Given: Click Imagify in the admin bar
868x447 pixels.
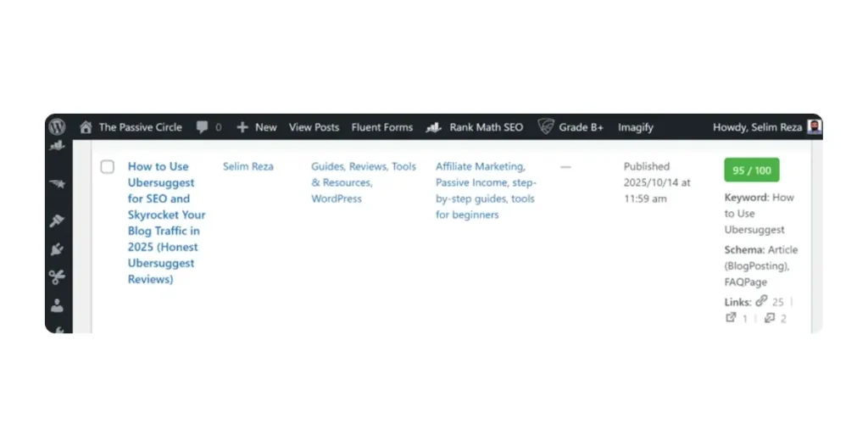Looking at the screenshot, I should [635, 127].
